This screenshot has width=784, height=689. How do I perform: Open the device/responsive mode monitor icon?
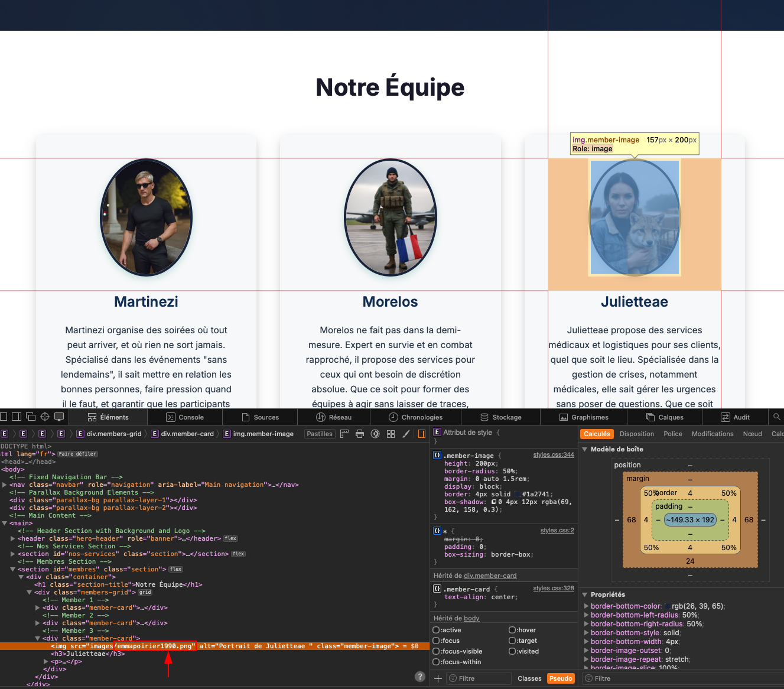tap(59, 417)
